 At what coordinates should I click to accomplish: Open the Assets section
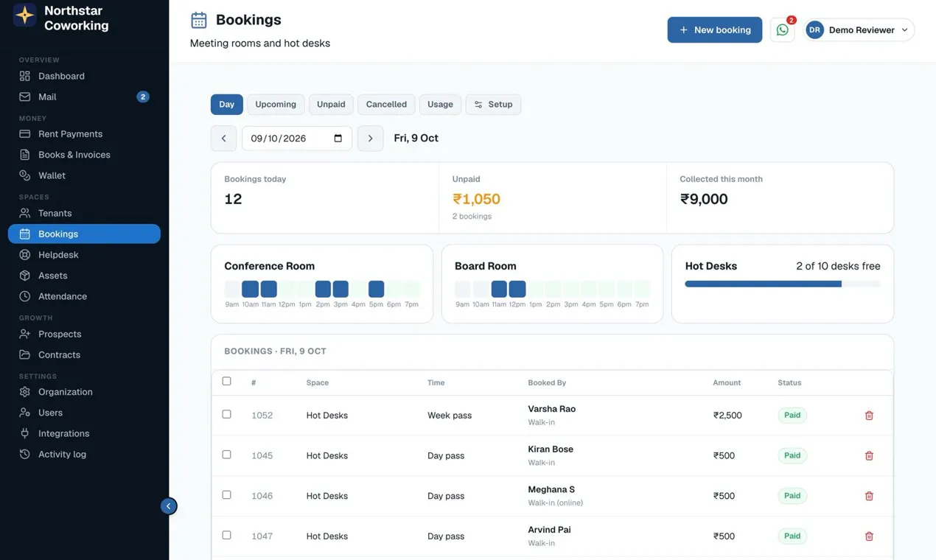(x=84, y=276)
